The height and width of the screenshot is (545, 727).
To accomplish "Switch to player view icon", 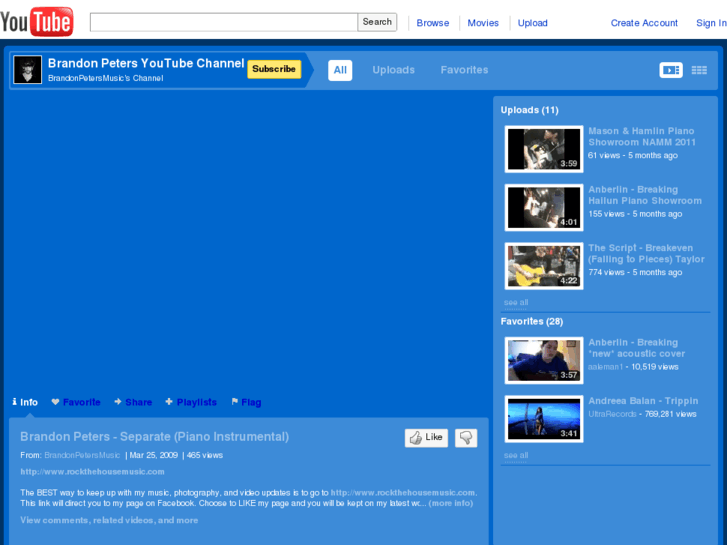I will [671, 70].
